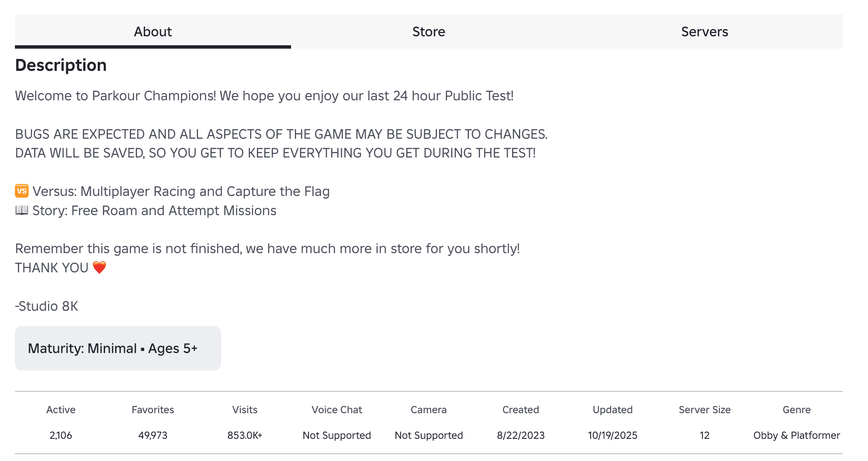This screenshot has height=461, width=868.
Task: Click the red heart emoji after THANK YOU
Action: 99,268
